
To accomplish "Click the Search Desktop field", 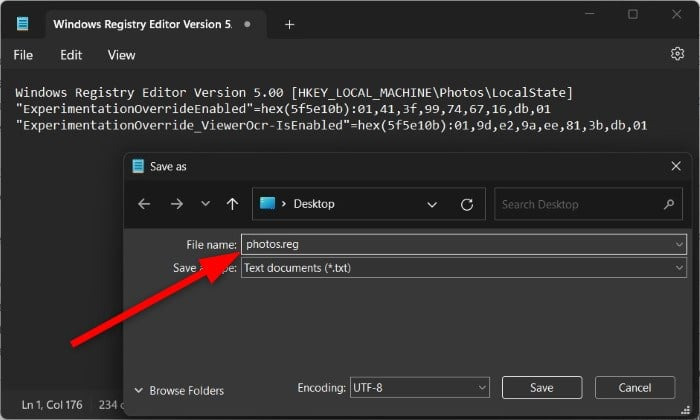I will 588,204.
